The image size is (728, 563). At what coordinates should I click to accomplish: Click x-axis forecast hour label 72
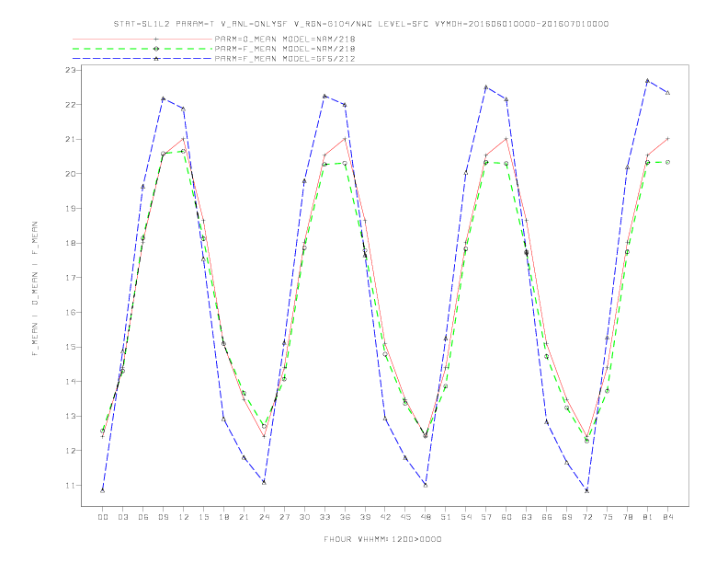[x=587, y=517]
